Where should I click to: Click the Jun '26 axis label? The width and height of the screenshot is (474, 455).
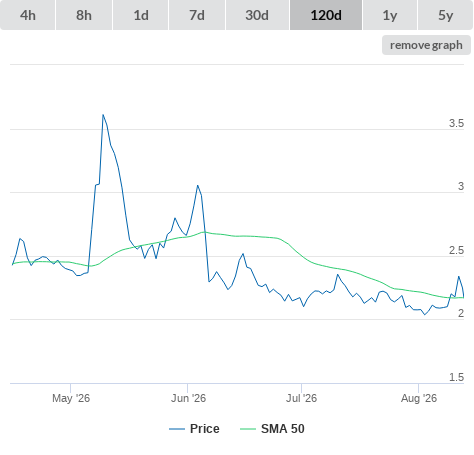(188, 398)
